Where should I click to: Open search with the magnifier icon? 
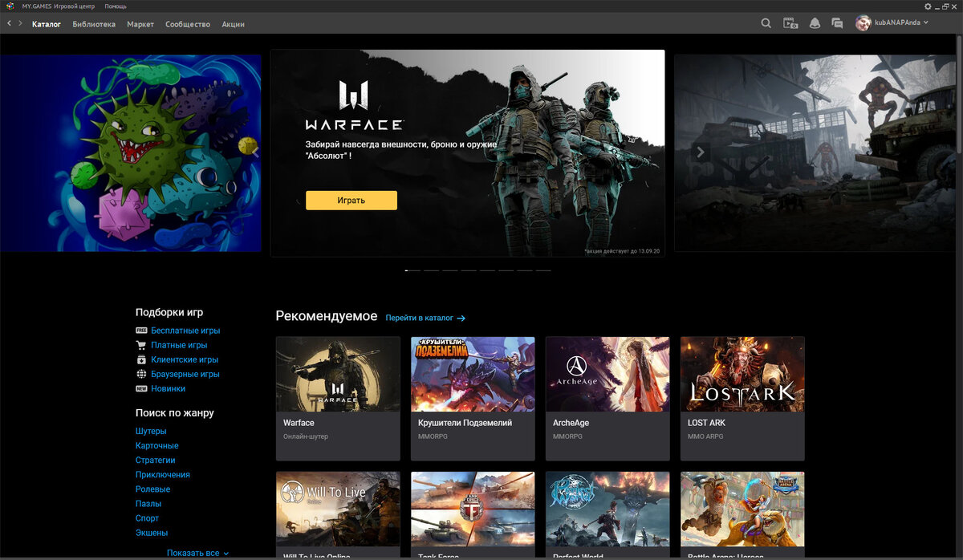766,23
